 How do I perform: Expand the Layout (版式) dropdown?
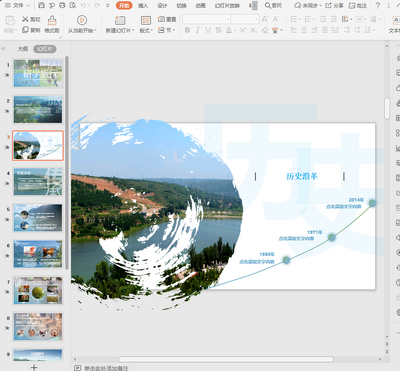pyautogui.click(x=152, y=30)
